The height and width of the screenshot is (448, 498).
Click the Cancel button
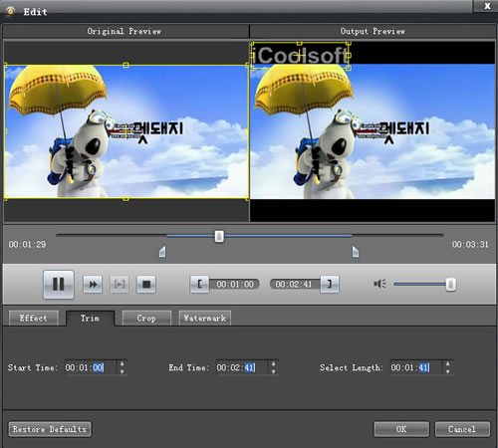coord(462,429)
